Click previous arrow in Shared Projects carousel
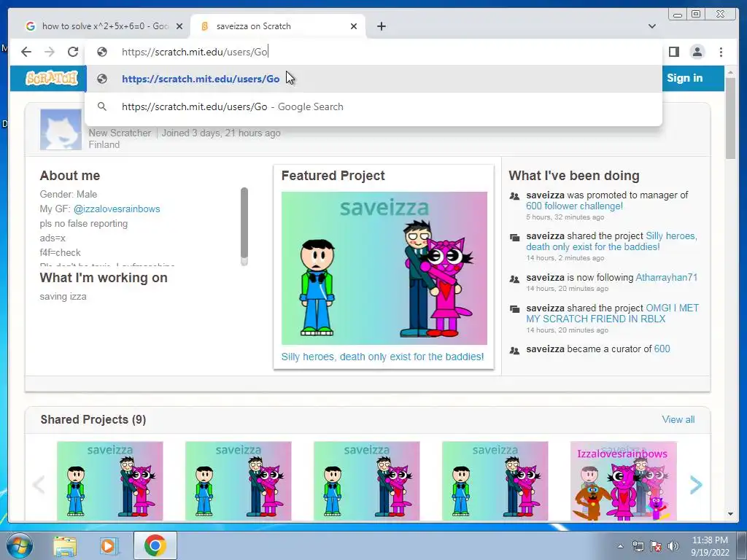 [x=39, y=485]
